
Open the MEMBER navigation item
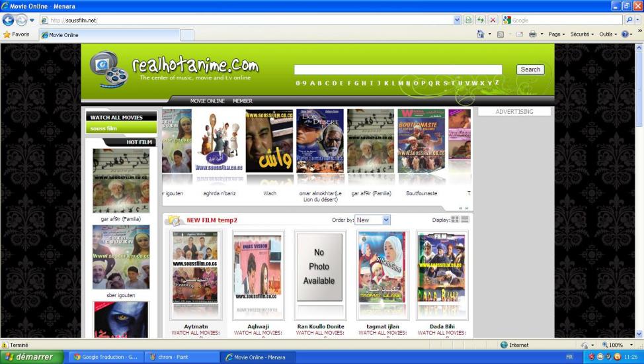(242, 101)
